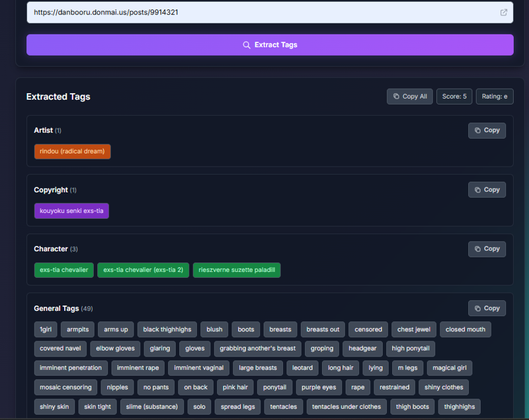Screen dimensions: 529x420
Task: Click the Rating: e badge
Action: click(495, 97)
